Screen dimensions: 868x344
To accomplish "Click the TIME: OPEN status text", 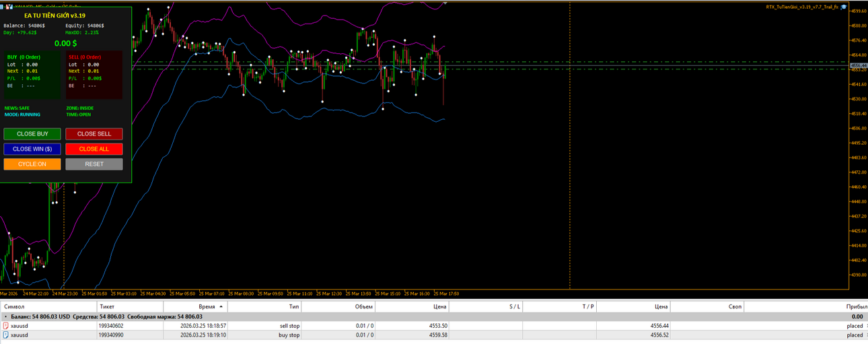I will pyautogui.click(x=78, y=114).
